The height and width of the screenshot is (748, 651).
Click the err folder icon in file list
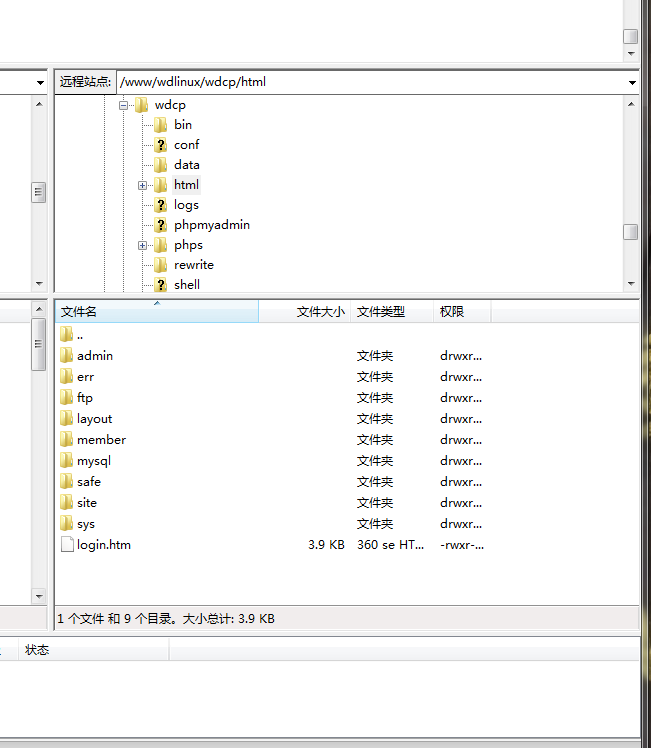(67, 376)
